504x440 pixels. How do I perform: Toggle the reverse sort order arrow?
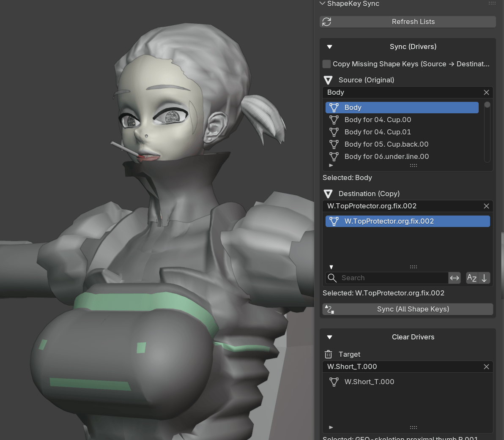point(484,278)
